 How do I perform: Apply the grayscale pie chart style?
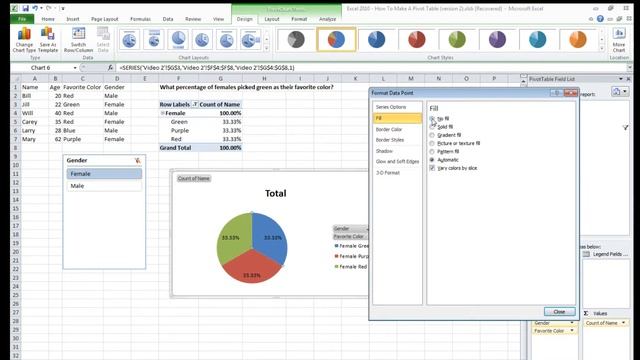click(x=296, y=40)
